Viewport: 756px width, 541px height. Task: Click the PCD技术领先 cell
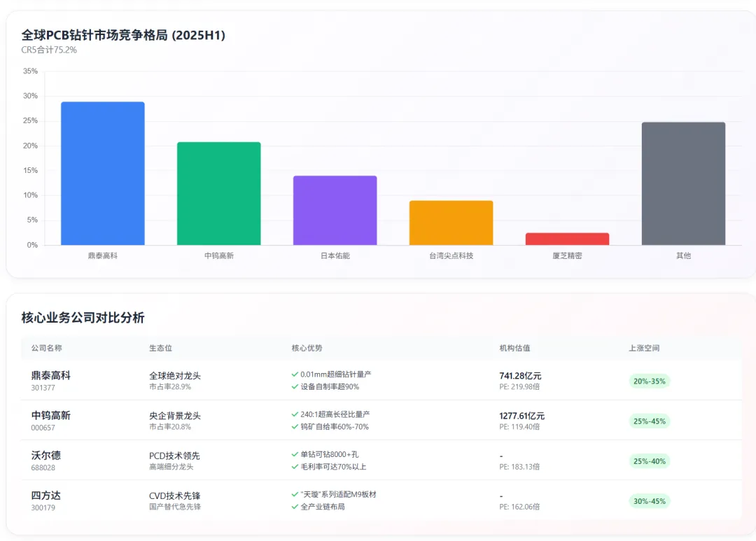click(174, 456)
